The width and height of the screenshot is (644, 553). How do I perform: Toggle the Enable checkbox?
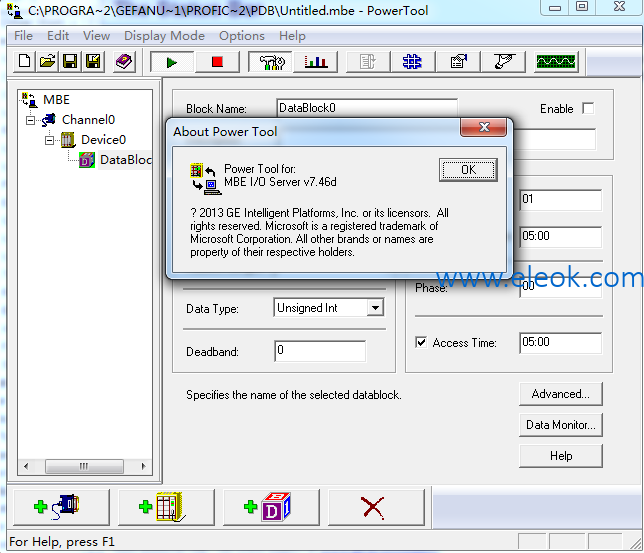pos(588,109)
